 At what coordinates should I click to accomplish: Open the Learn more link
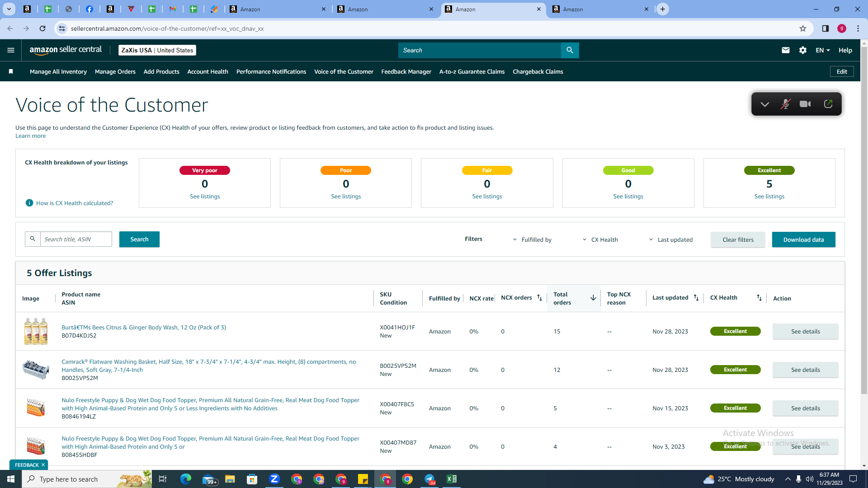[30, 136]
